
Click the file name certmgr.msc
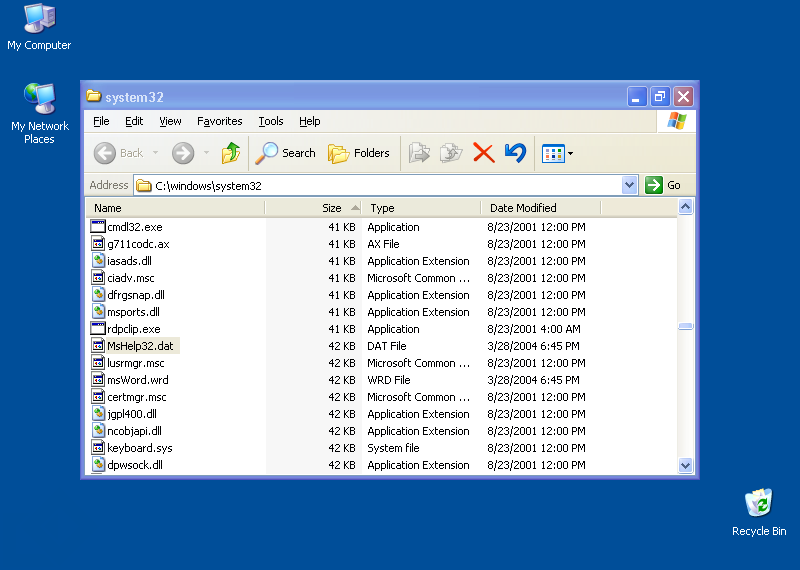coord(137,397)
